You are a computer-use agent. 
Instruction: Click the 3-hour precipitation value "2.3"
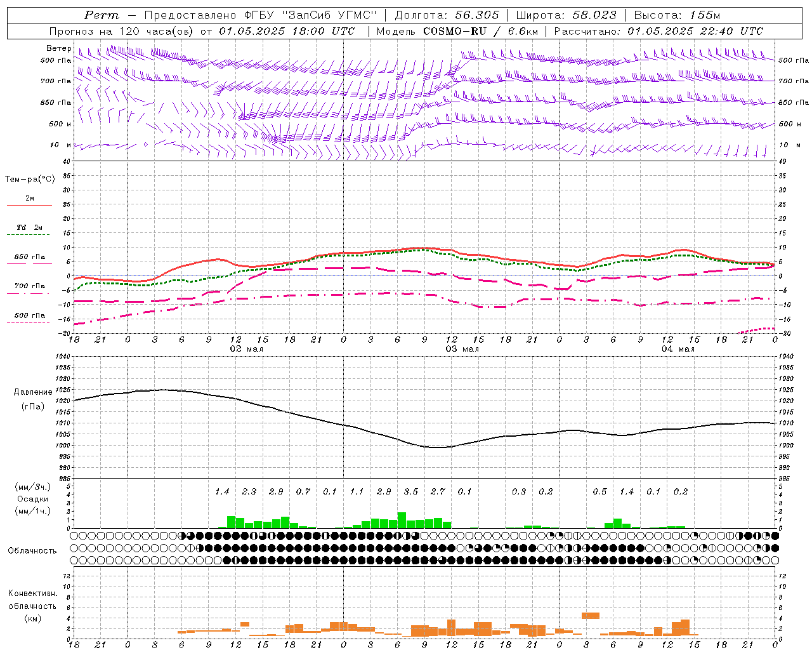click(x=249, y=492)
